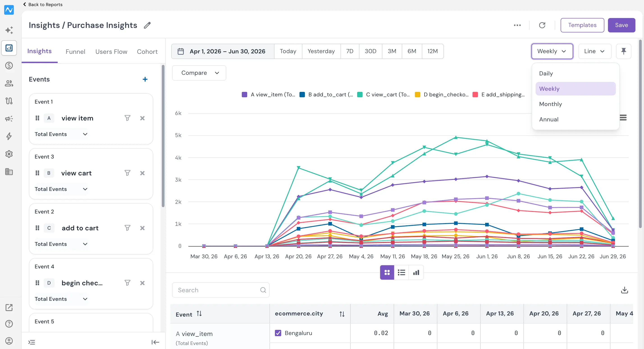
Task: Select Monthly granularity option
Action: tap(575, 104)
